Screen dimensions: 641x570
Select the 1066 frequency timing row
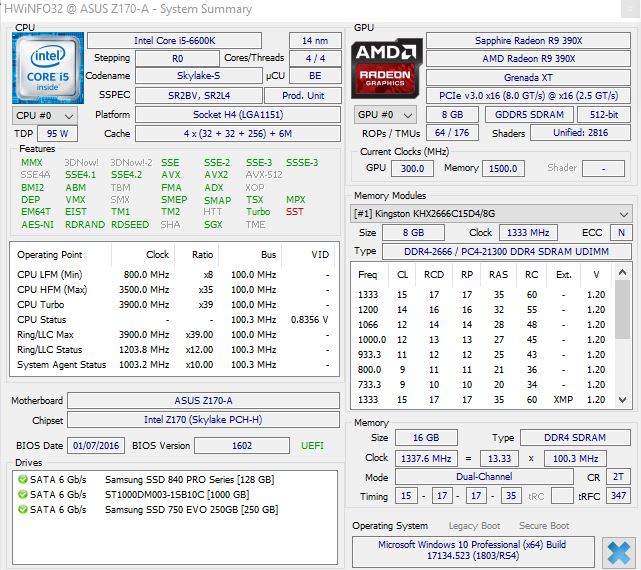(482, 325)
